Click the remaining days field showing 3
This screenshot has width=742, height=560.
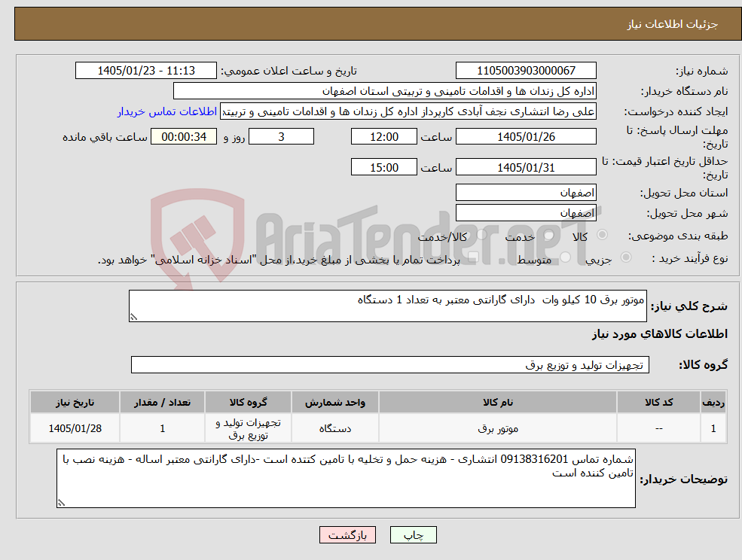point(281,137)
